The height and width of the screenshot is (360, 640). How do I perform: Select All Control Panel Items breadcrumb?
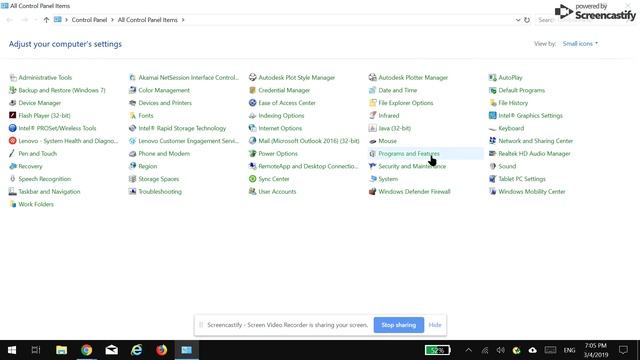148,20
